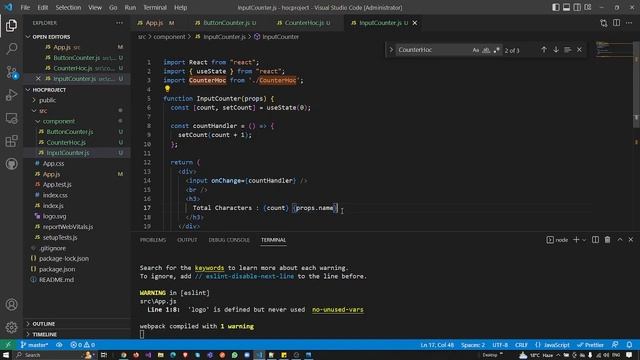Open Source Control view
Viewport: 640px width, 360px height.
point(11,72)
